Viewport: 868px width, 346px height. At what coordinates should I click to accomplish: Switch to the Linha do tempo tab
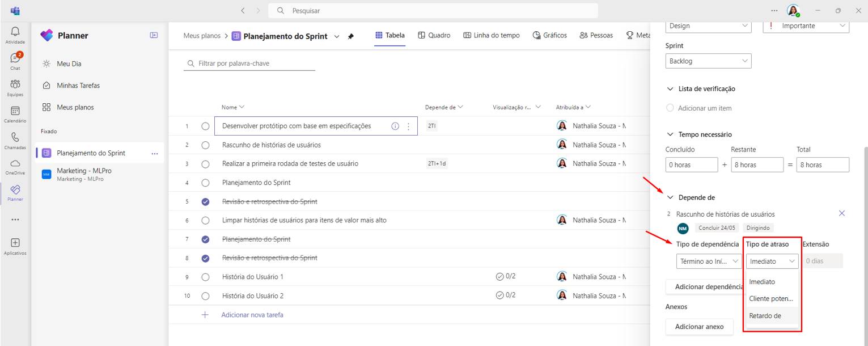pyautogui.click(x=492, y=35)
